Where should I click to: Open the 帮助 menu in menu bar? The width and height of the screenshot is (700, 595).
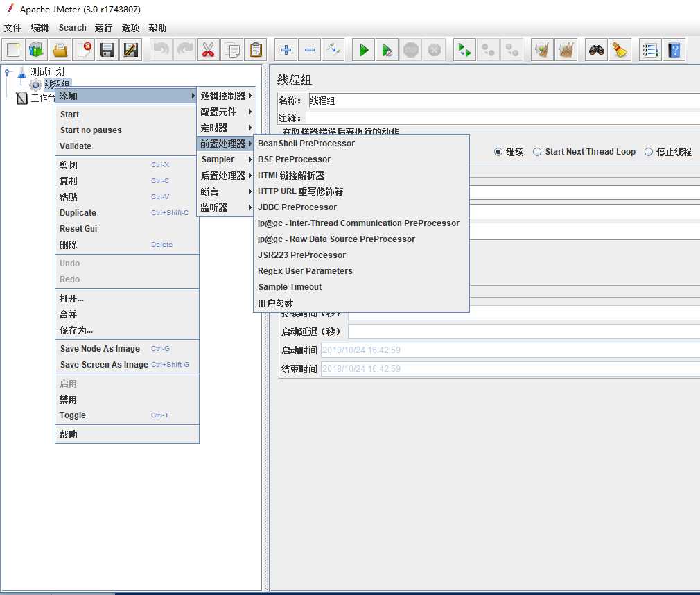click(x=157, y=28)
